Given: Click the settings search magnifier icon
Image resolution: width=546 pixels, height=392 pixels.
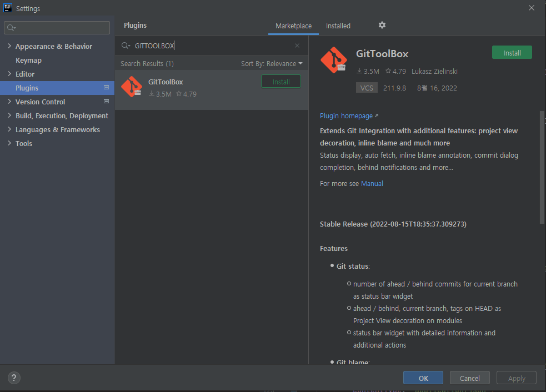Looking at the screenshot, I should (12, 28).
